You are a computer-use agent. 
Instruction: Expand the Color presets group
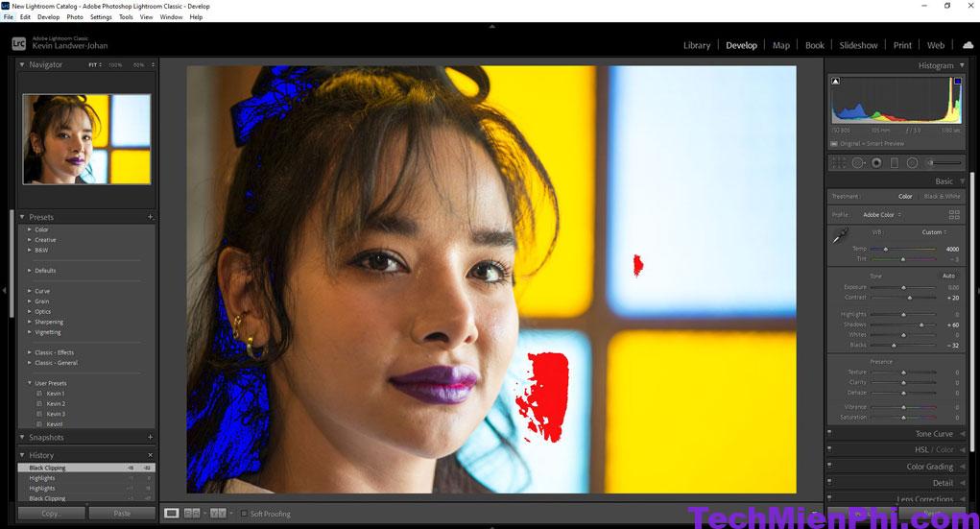coord(30,229)
